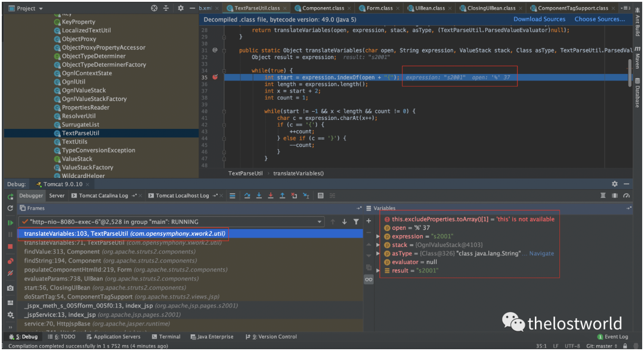Image resolution: width=644 pixels, height=351 pixels.
Task: Open the Evaluate Expression calculator icon
Action: click(x=320, y=196)
